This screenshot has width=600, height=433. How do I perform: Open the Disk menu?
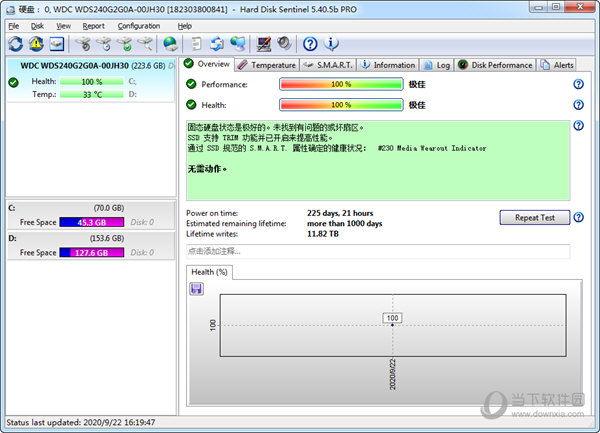(37, 26)
